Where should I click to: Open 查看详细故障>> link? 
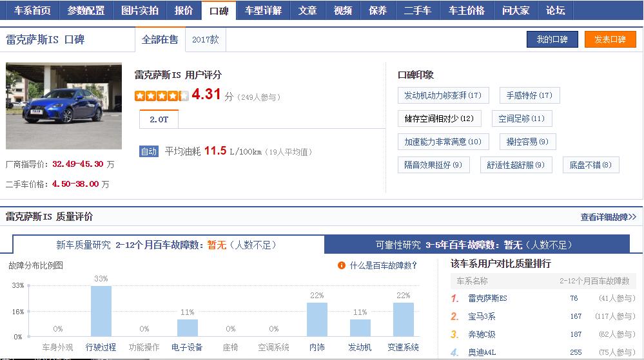click(609, 217)
